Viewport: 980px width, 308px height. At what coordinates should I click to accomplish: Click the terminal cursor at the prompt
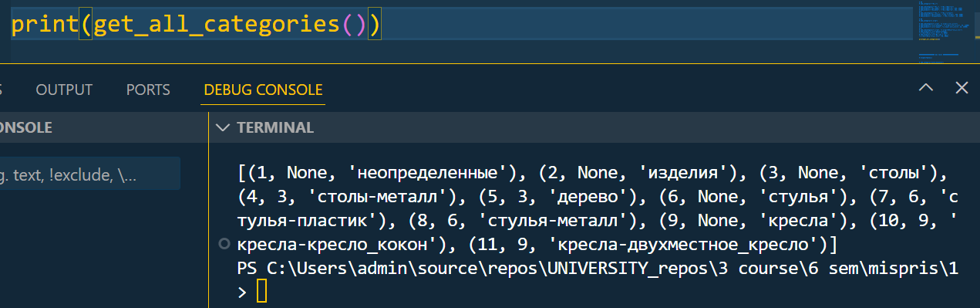[x=261, y=292]
